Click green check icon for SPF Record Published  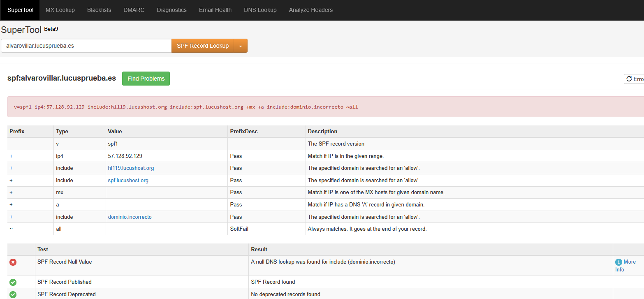point(13,282)
